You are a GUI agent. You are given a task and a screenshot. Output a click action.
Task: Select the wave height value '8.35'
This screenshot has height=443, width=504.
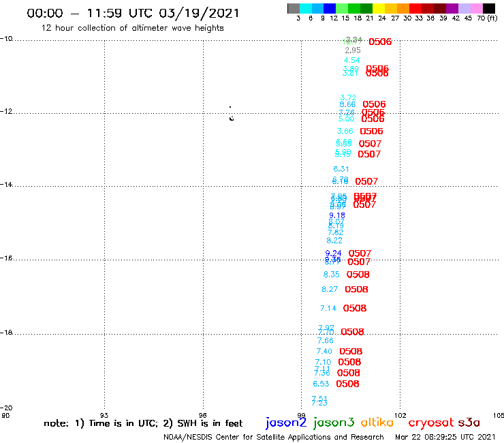pos(332,275)
